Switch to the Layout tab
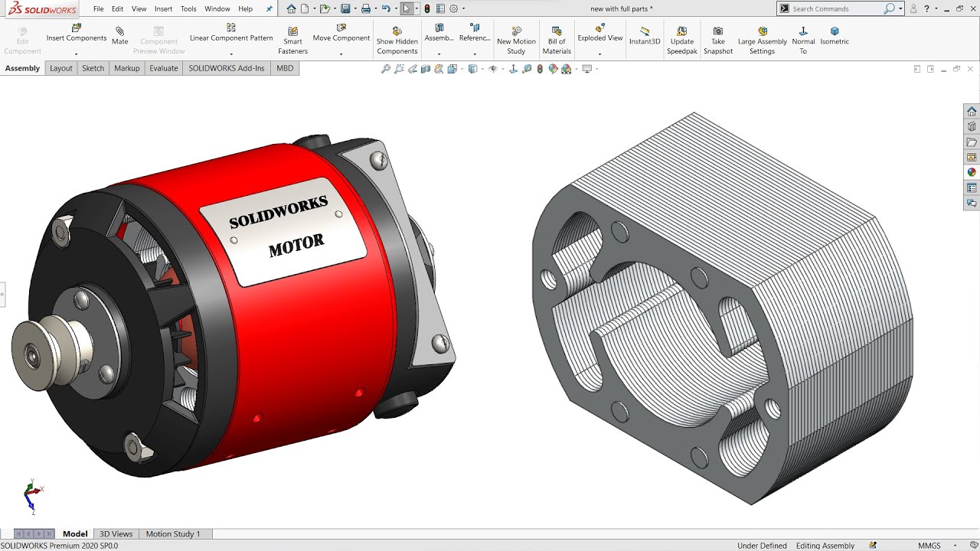 pos(61,68)
